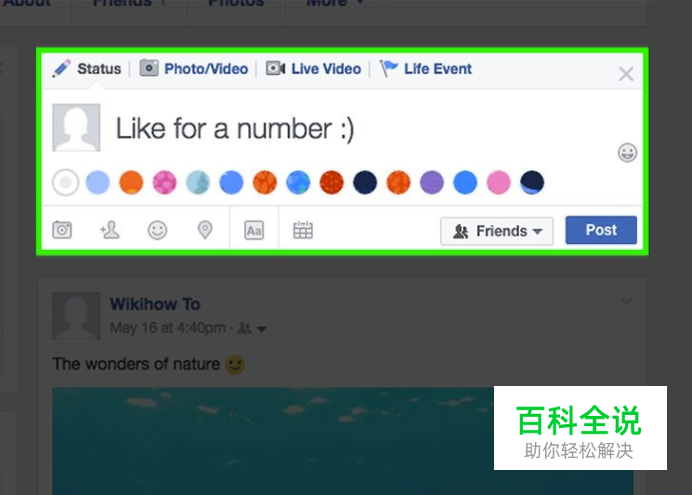The image size is (692, 495).
Task: Click the Live Video camera icon
Action: point(275,68)
